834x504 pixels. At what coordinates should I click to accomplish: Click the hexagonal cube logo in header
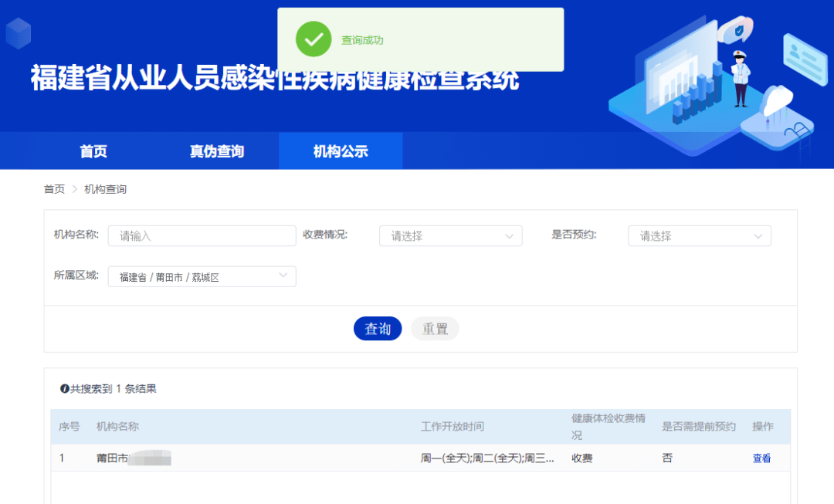[x=19, y=33]
